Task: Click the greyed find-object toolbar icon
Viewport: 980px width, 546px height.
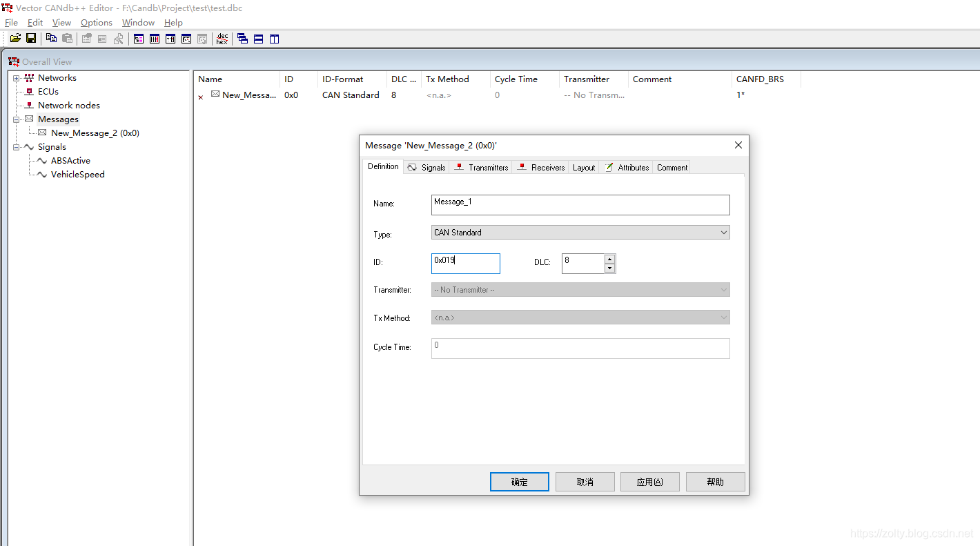Action: click(x=119, y=39)
